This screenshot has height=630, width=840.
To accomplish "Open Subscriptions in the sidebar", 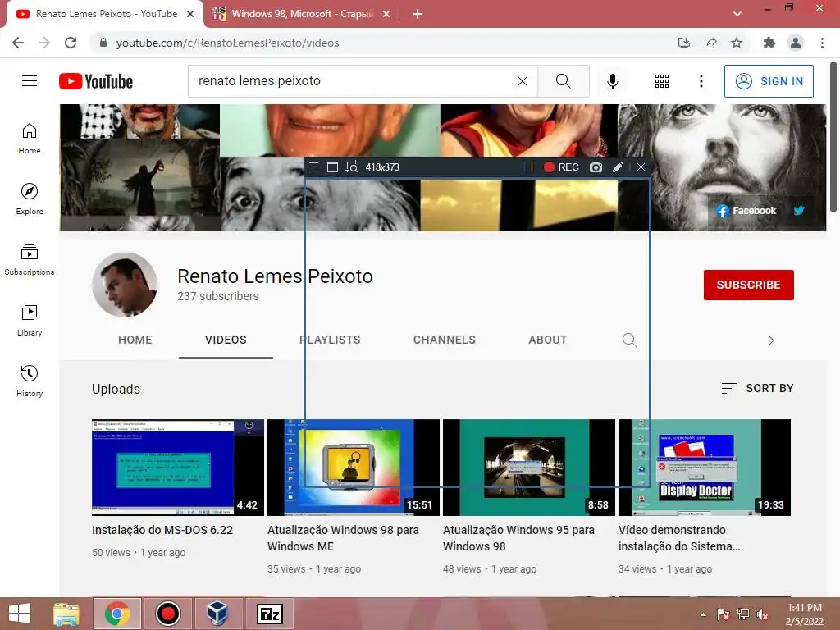I will point(30,259).
